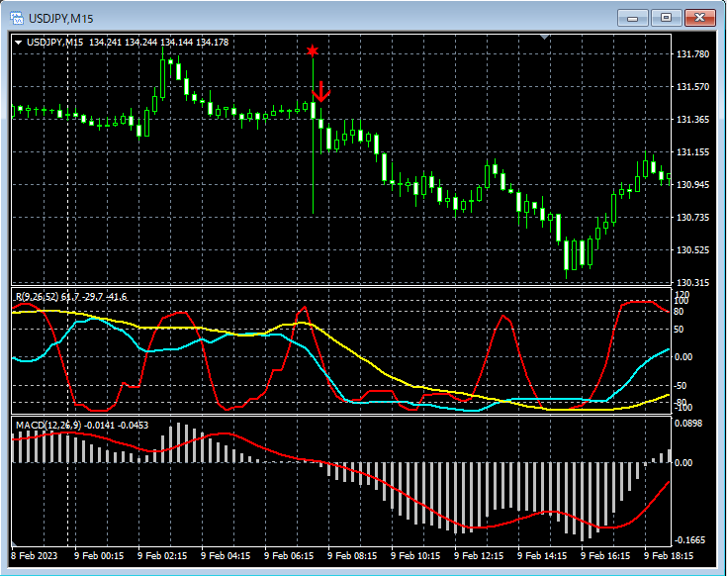Screen dimensions: 728x576
Task: Click the gray chart shift triangle marker
Action: tap(543, 37)
